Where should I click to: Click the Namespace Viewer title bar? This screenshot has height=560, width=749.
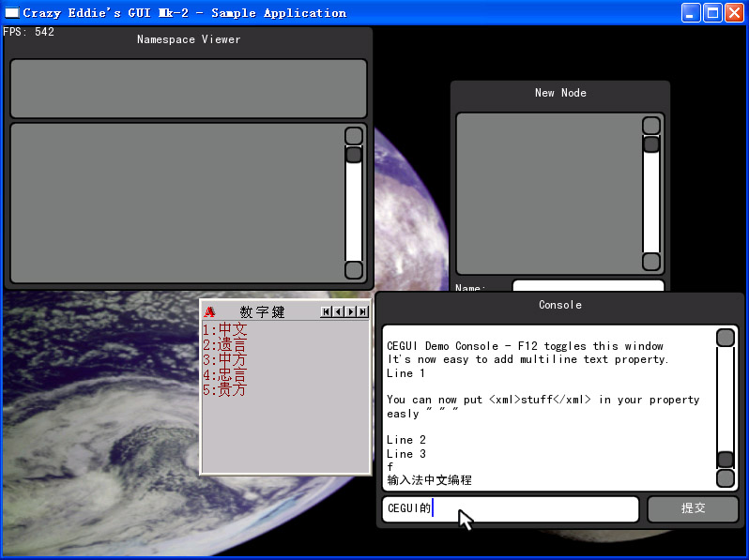point(189,39)
